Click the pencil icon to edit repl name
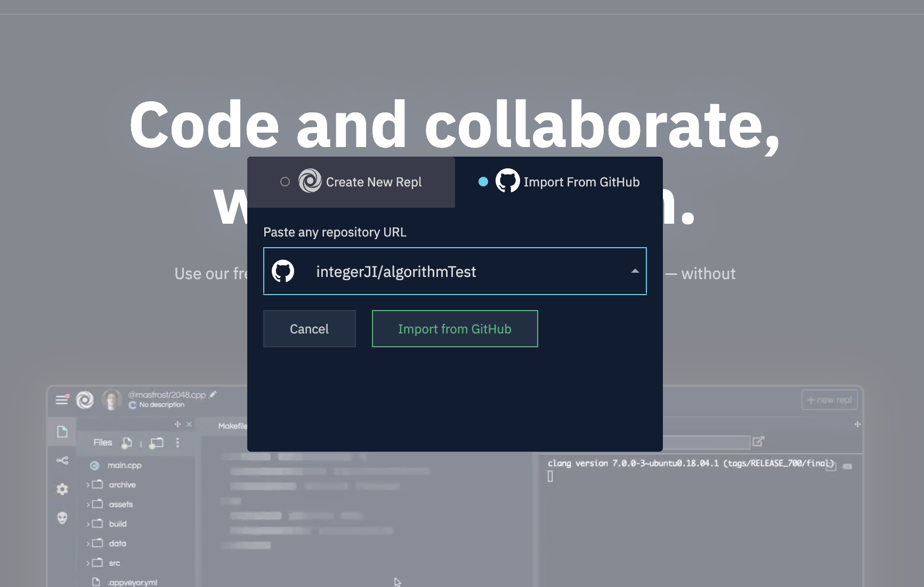924x587 pixels. point(213,395)
